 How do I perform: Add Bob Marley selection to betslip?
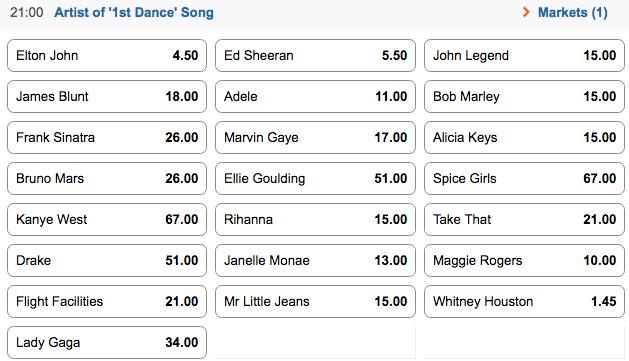click(x=524, y=97)
